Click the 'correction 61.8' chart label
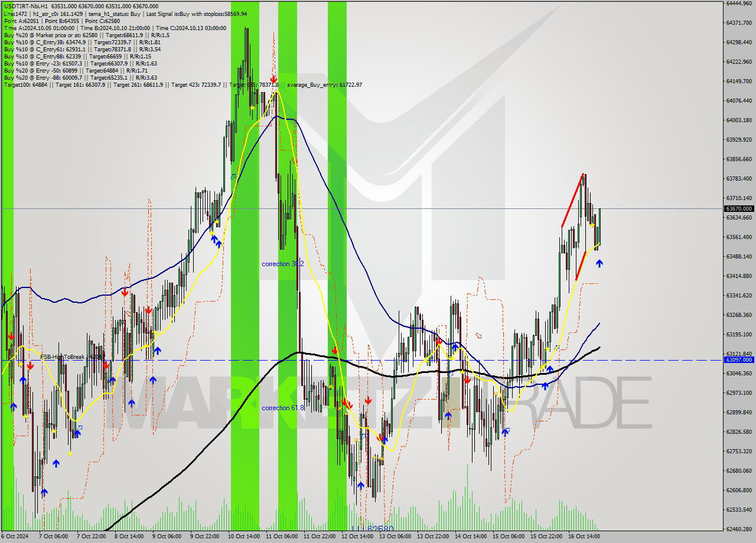Image resolution: width=756 pixels, height=543 pixels. point(283,408)
